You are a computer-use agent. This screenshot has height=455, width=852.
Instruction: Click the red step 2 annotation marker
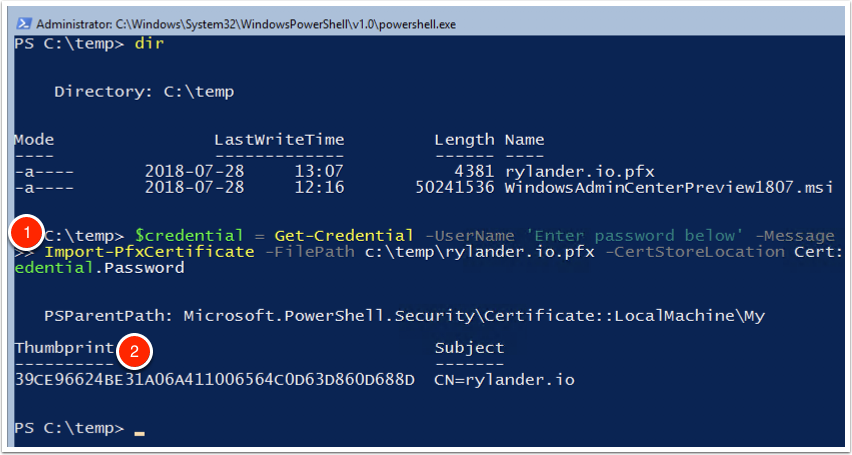click(x=134, y=351)
